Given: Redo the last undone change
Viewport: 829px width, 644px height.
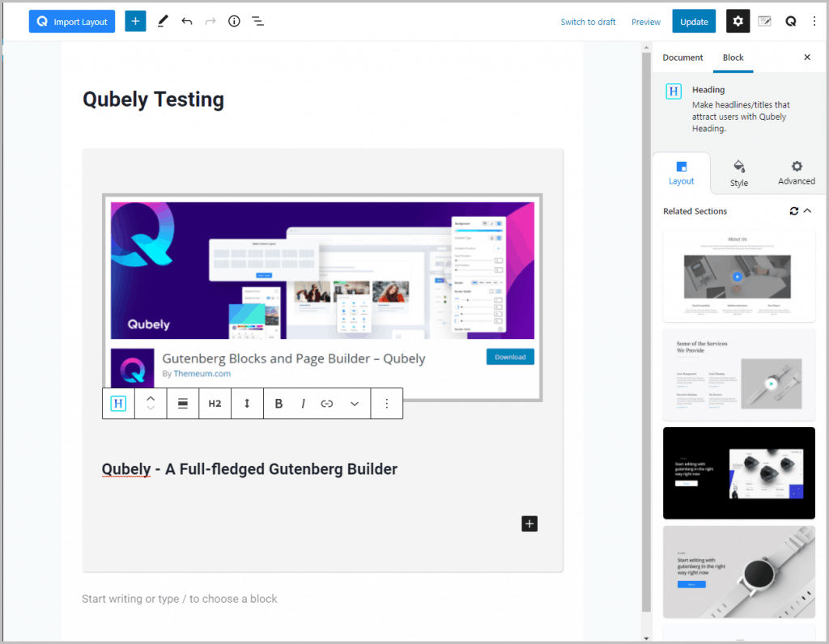Looking at the screenshot, I should pyautogui.click(x=210, y=21).
